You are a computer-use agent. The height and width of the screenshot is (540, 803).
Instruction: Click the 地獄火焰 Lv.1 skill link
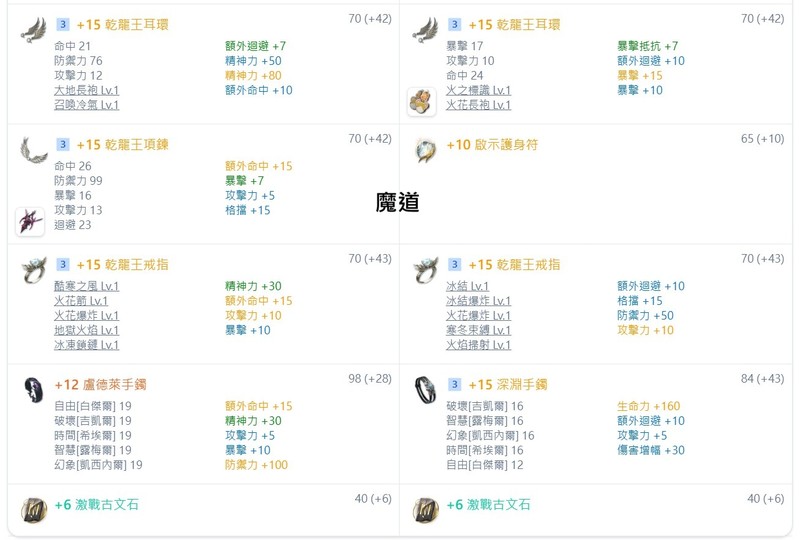86,330
